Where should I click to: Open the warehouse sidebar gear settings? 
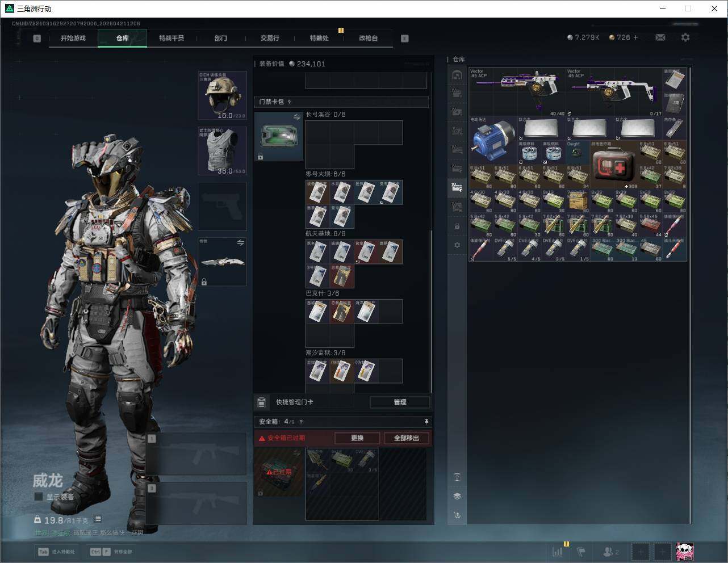coord(457,245)
